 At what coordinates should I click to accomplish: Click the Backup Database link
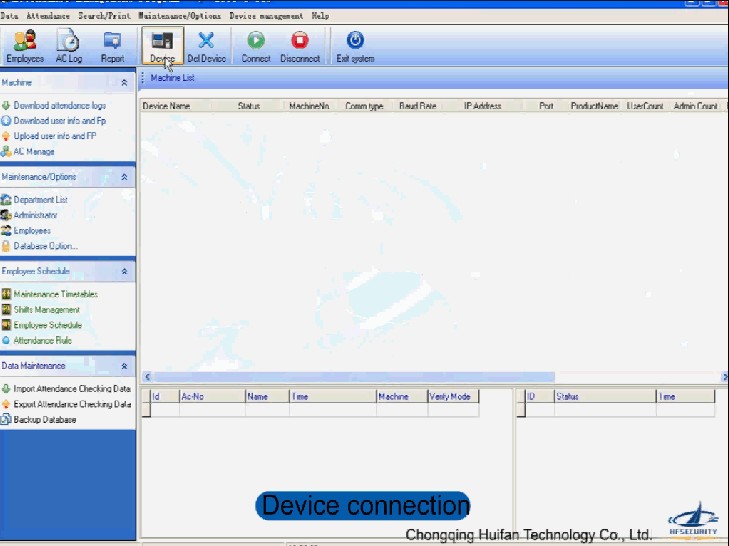pyautogui.click(x=45, y=420)
